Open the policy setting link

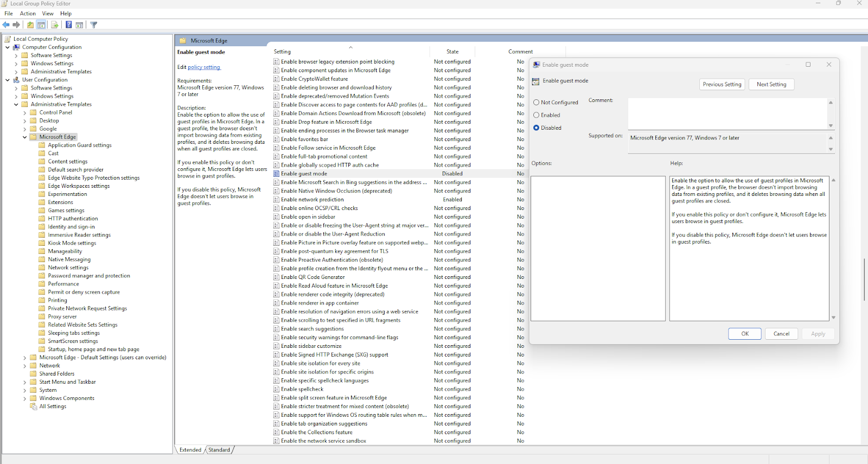[204, 67]
